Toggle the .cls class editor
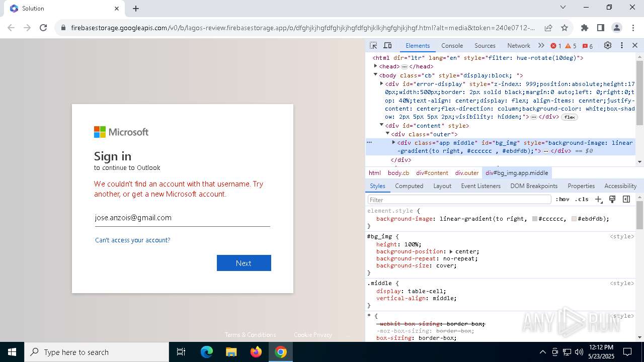 coord(582,199)
